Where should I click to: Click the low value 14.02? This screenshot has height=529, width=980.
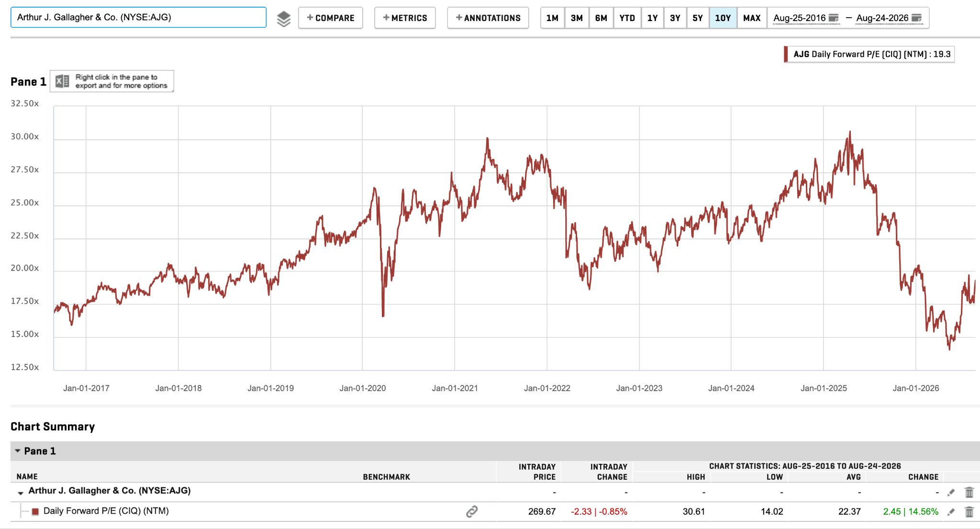click(x=772, y=512)
